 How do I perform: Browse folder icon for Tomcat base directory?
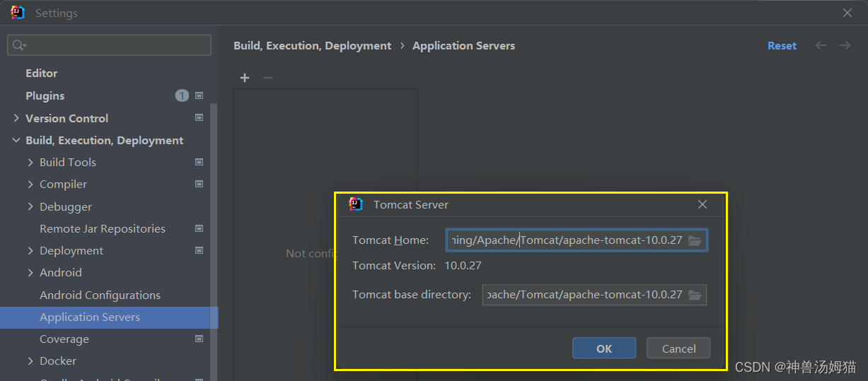coord(695,295)
